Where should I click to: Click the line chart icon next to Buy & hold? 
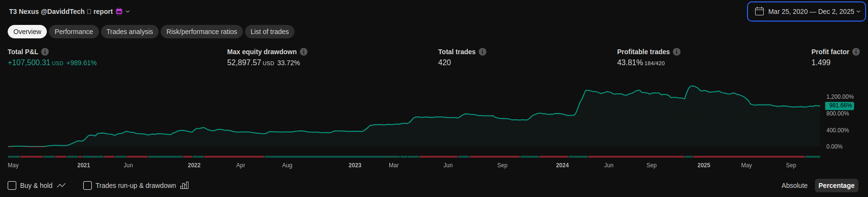(61, 185)
